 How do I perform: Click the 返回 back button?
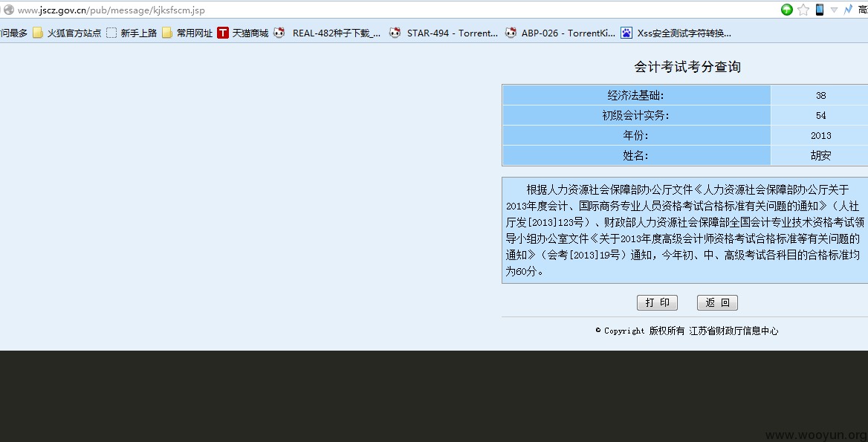(717, 302)
